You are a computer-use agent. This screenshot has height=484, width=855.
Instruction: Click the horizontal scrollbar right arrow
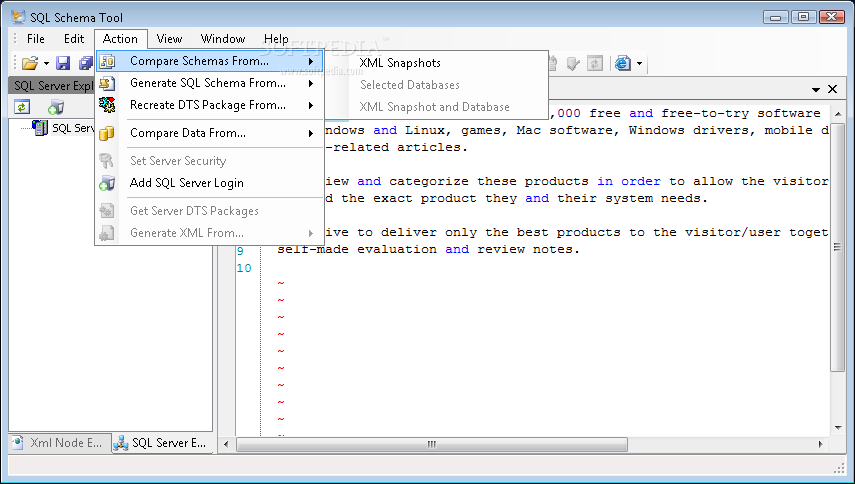[x=820, y=444]
